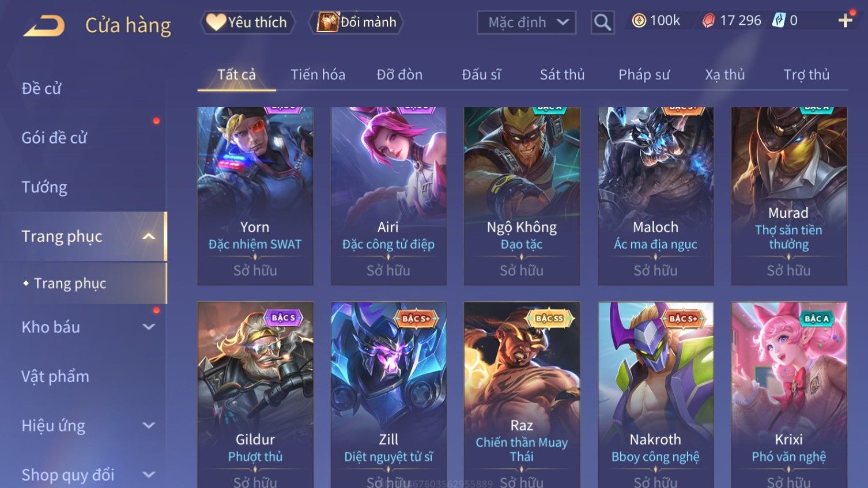This screenshot has width=868, height=488.
Task: Click the back arrow icon
Action: click(44, 26)
